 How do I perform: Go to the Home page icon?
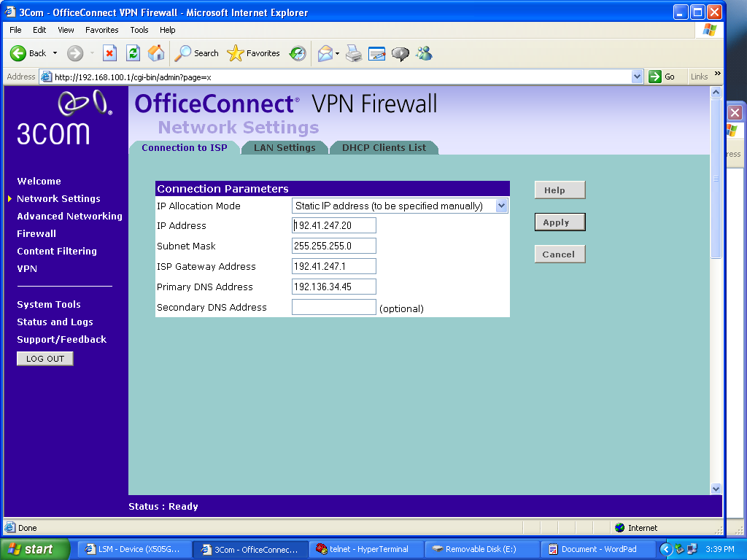click(x=156, y=53)
